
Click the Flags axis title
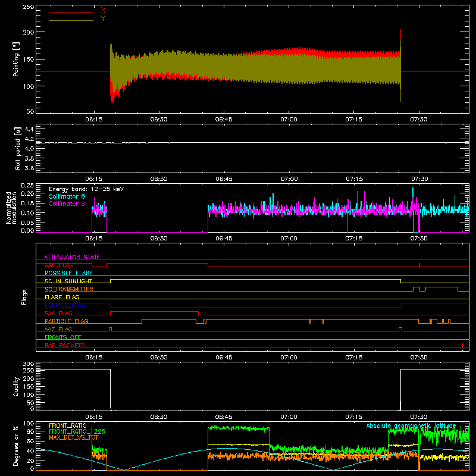pyautogui.click(x=24, y=297)
